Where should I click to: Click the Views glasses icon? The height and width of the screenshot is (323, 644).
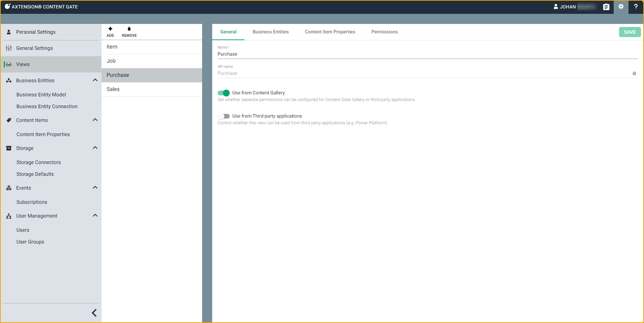(x=9, y=65)
